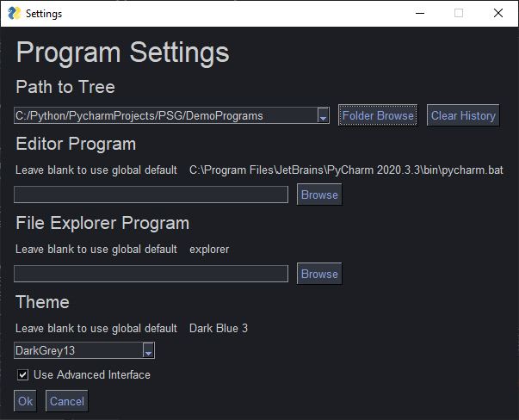Click the Settings window title bar text
This screenshot has height=420, width=519.
point(44,14)
